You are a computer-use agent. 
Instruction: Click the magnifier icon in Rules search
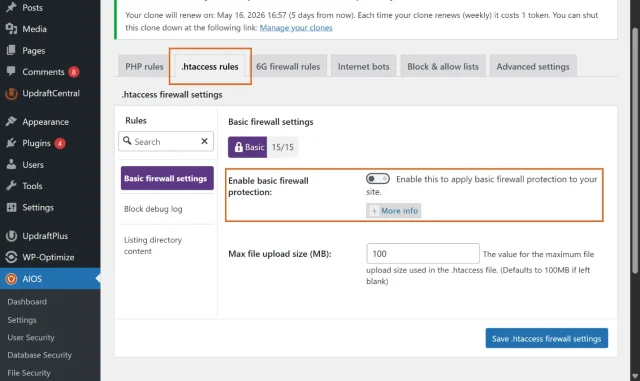(127, 141)
